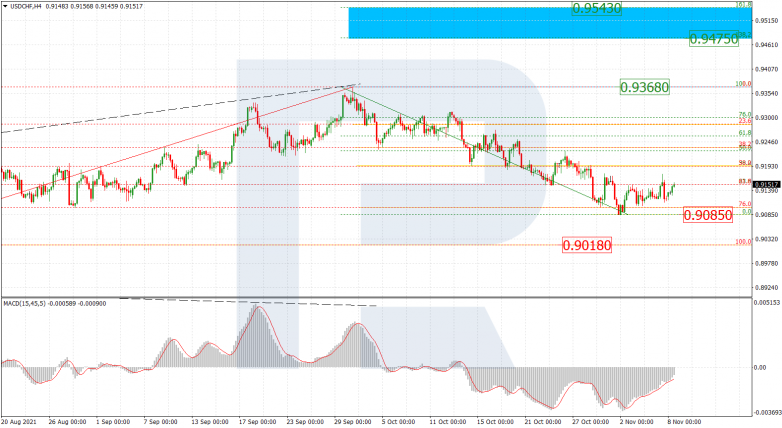
Task: Click the 15 Oct 00:00 date label
Action: [497, 422]
